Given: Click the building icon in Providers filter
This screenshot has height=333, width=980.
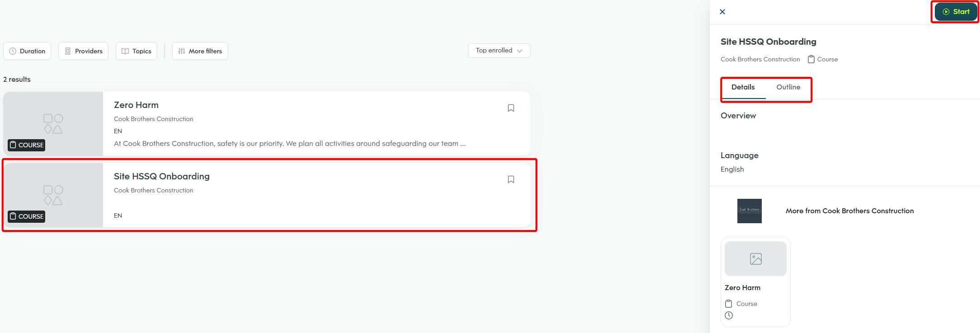Looking at the screenshot, I should 68,51.
